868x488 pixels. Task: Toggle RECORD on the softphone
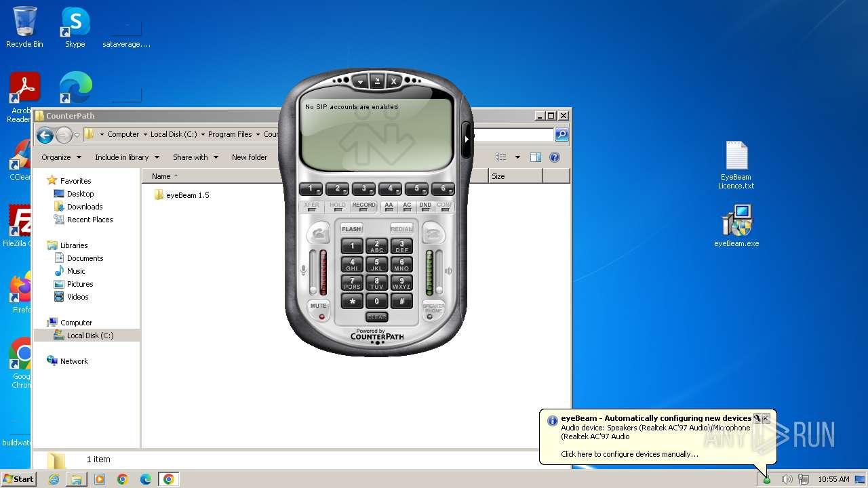point(363,207)
